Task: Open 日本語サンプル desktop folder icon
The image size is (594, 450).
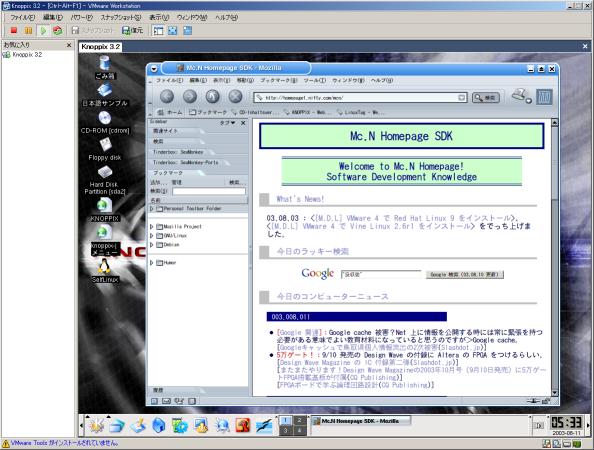Action: click(x=105, y=95)
